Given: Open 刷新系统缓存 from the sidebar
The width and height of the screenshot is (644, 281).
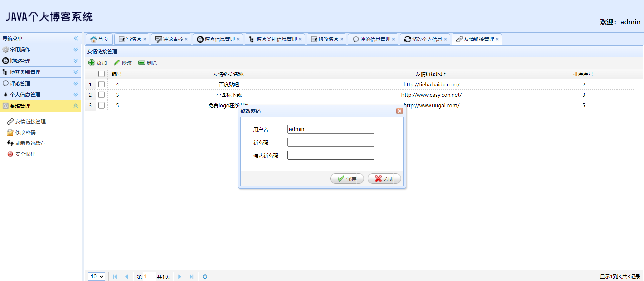Looking at the screenshot, I should pos(31,143).
